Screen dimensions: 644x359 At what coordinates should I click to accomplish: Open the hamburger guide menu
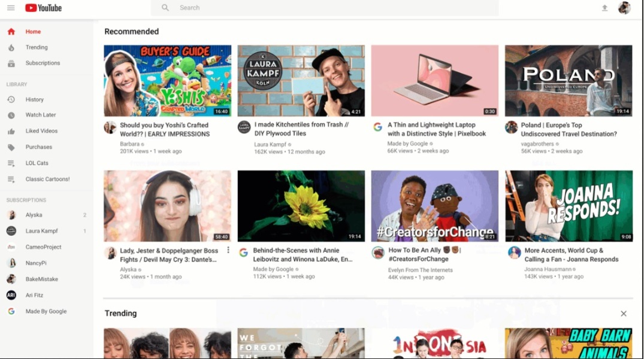tap(11, 8)
